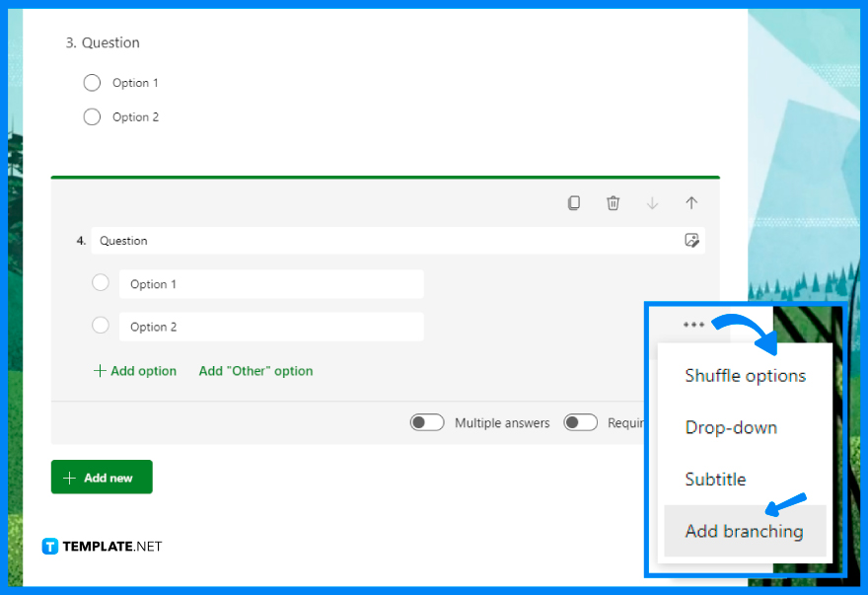Move question 4 up with the up arrow
The image size is (868, 595).
pos(691,202)
